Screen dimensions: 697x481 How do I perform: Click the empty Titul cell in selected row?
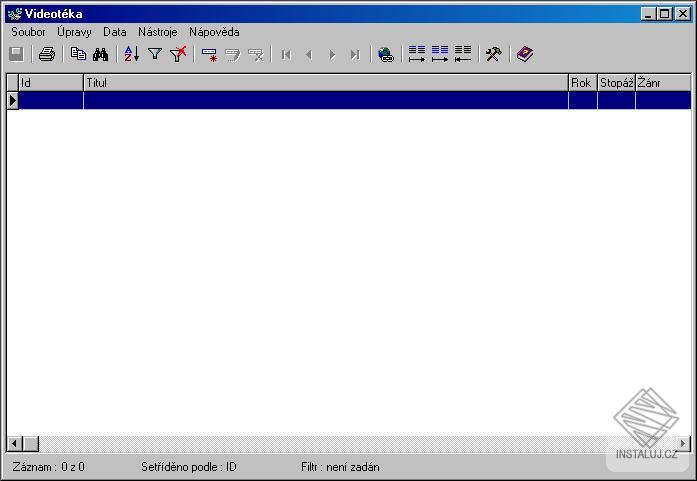point(326,100)
